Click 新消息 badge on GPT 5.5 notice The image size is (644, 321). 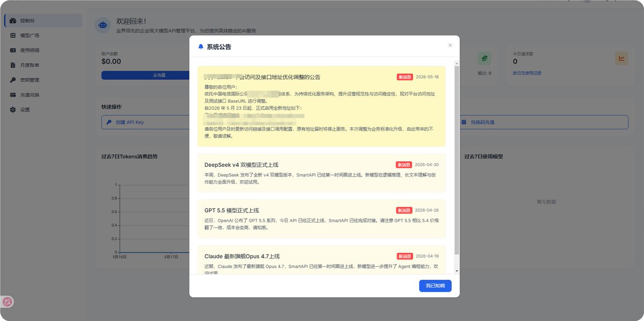pyautogui.click(x=405, y=210)
